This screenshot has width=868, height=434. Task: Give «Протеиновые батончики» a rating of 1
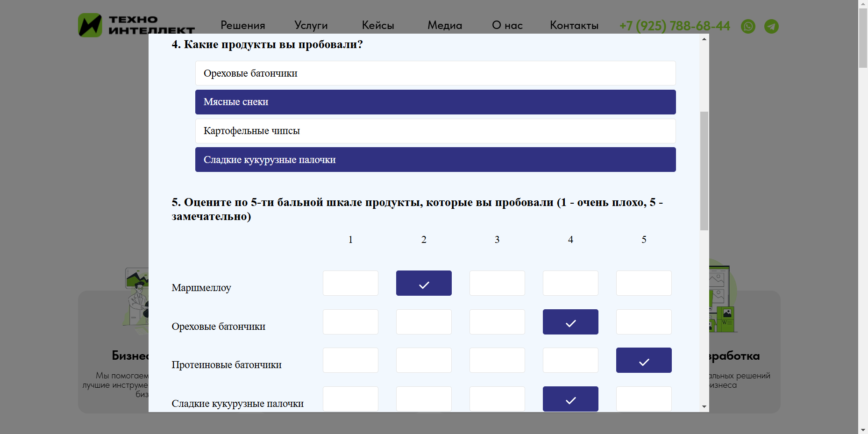point(350,360)
